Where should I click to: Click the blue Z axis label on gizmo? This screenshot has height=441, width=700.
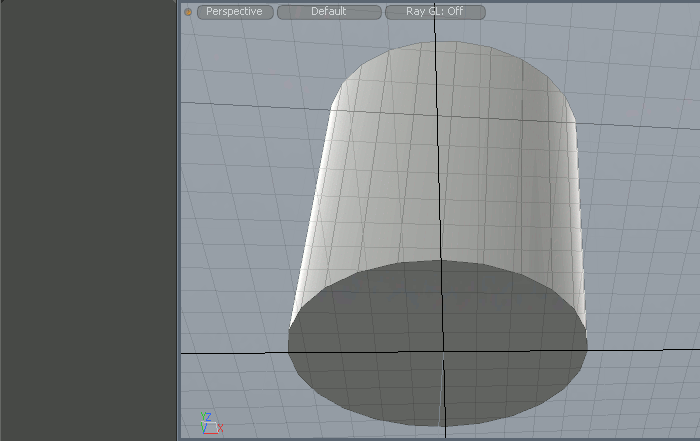206,416
